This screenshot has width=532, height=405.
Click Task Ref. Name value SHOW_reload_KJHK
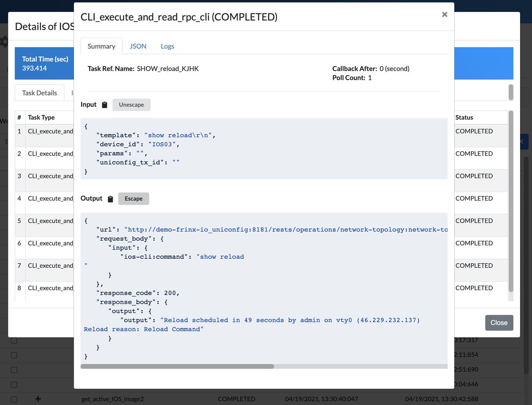tap(168, 69)
